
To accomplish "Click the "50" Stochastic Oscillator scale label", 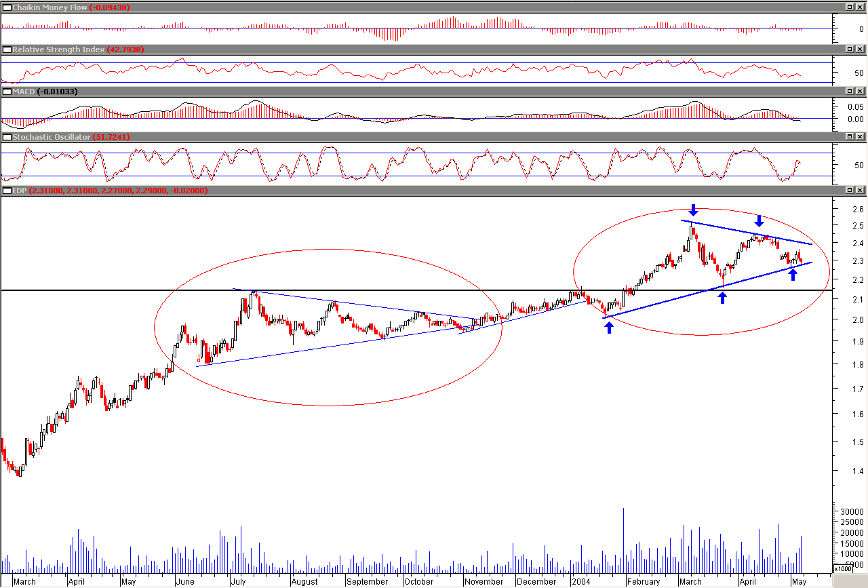I will pos(859,165).
